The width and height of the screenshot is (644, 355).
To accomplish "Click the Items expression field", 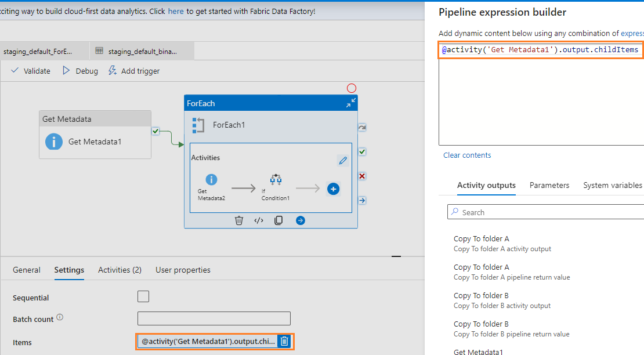I will coord(208,342).
